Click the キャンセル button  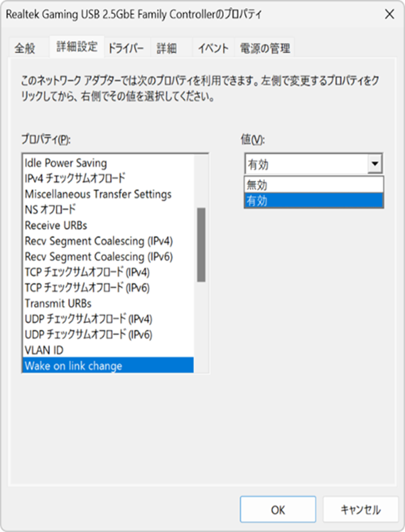point(360,509)
